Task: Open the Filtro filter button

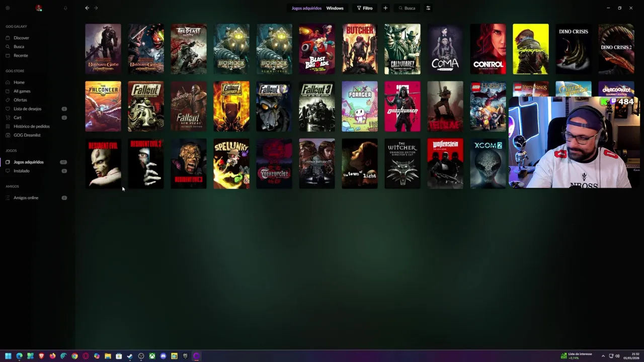Action: (365, 8)
